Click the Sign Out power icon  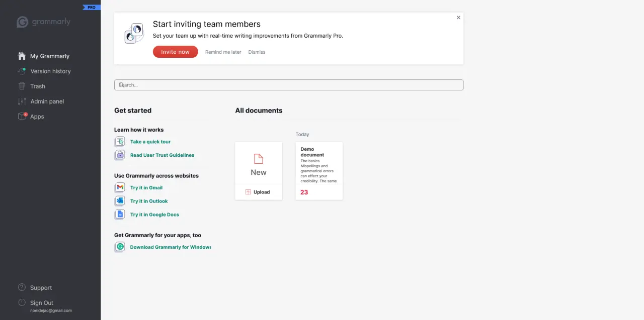tap(22, 302)
